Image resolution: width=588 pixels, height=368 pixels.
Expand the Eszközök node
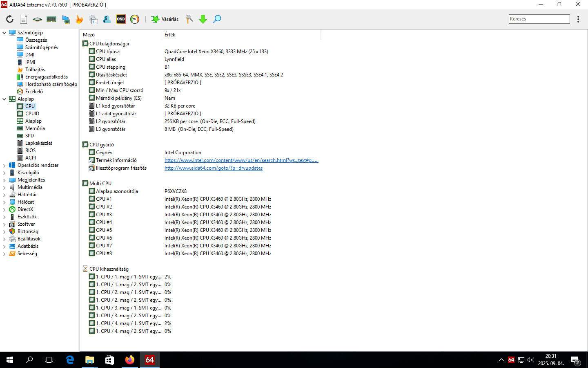coord(4,217)
